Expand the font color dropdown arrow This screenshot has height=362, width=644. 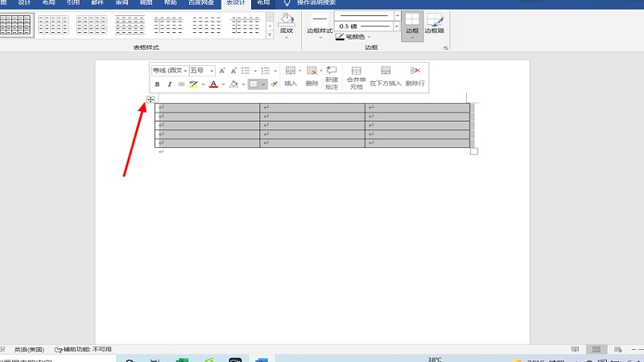223,84
